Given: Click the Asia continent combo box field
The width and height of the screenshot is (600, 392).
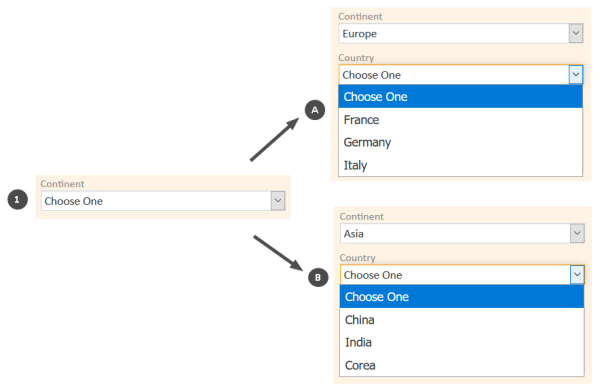Looking at the screenshot, I should coord(462,233).
